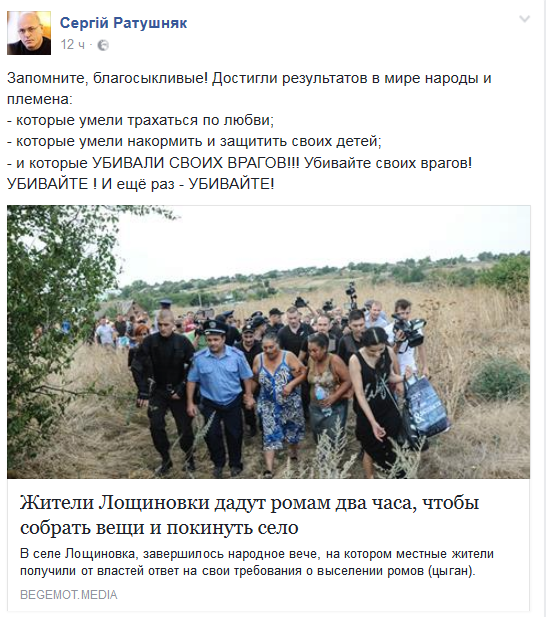
Task: Click the line 'которые умели накормить и защитить'
Action: click(194, 141)
